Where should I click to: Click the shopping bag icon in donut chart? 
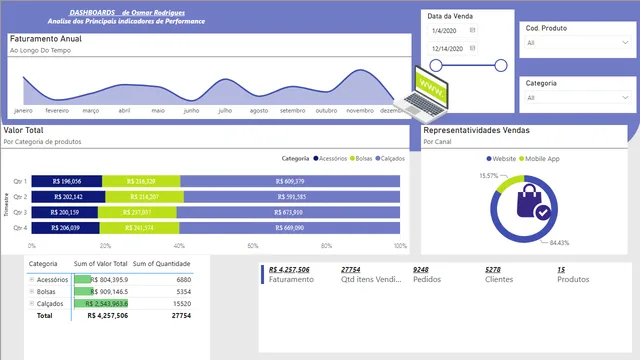pos(533,202)
